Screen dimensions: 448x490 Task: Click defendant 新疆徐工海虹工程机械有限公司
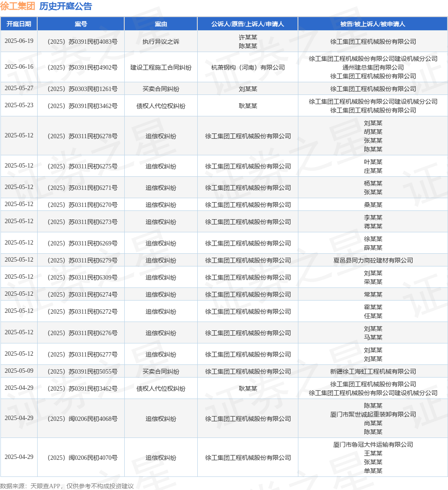tap(373, 371)
